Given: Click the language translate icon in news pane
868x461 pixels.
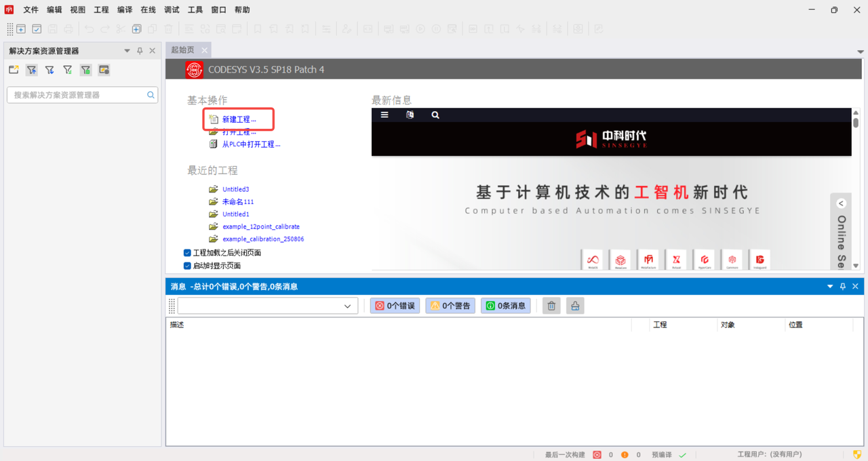Looking at the screenshot, I should tap(410, 115).
